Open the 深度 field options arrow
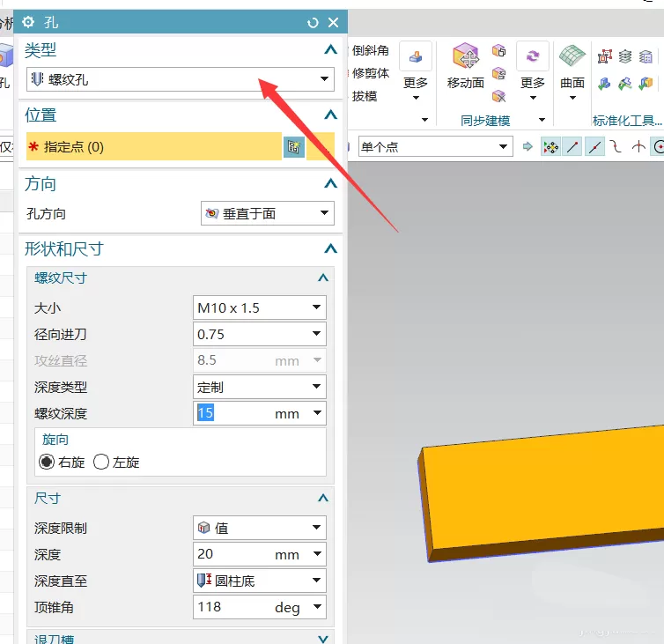This screenshot has height=644, width=664. coord(317,554)
